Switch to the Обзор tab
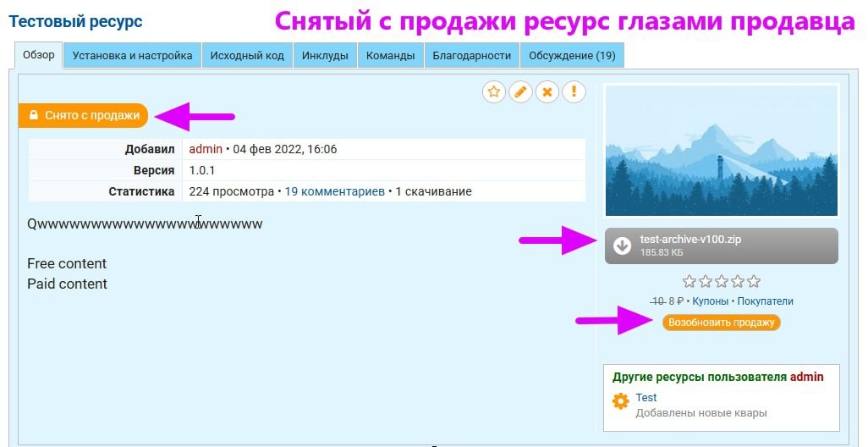The width and height of the screenshot is (868, 447). pos(38,56)
